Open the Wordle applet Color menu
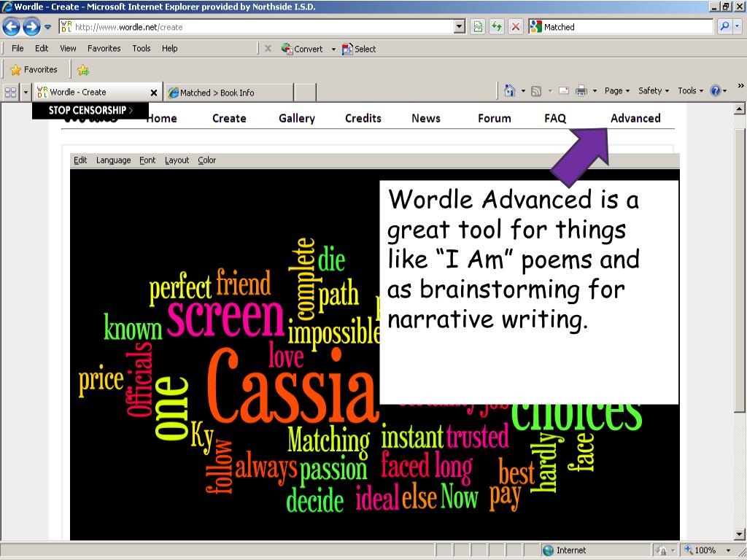The image size is (747, 560). (206, 160)
